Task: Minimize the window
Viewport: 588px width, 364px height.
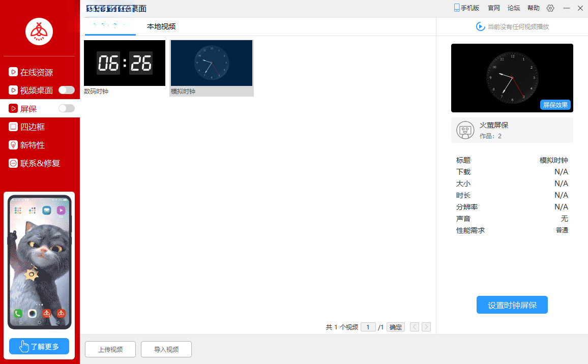Action: click(567, 8)
